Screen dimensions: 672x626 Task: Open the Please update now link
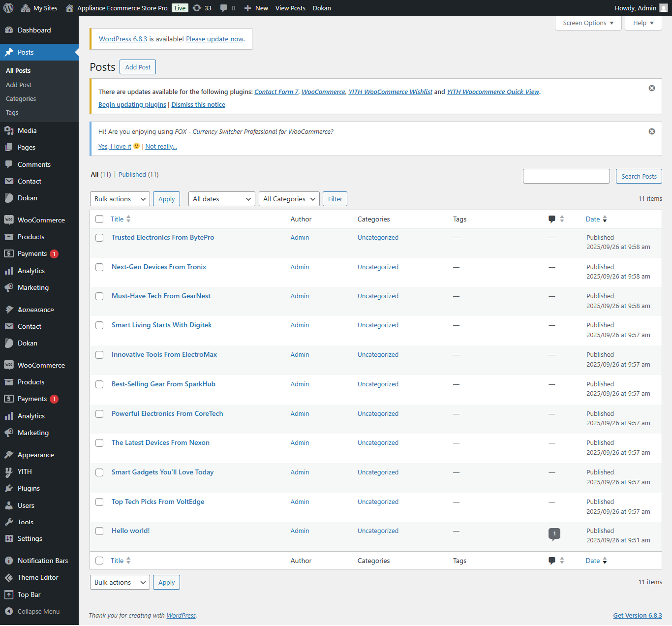coord(214,39)
